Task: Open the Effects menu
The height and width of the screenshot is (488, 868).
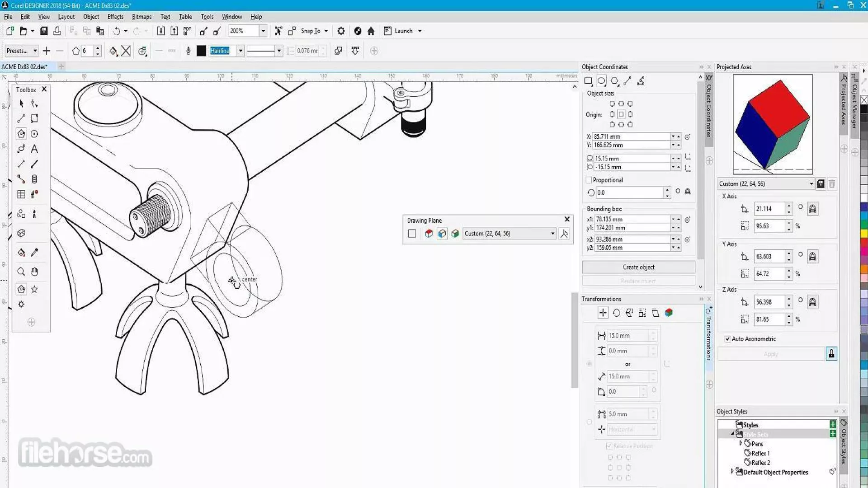Action: (115, 17)
